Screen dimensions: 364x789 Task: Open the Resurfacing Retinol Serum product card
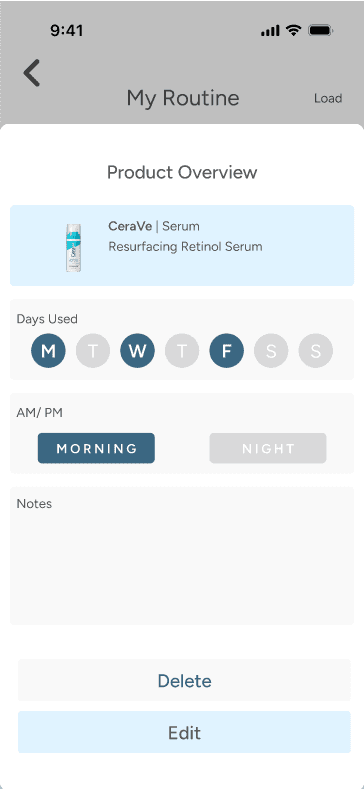(182, 246)
